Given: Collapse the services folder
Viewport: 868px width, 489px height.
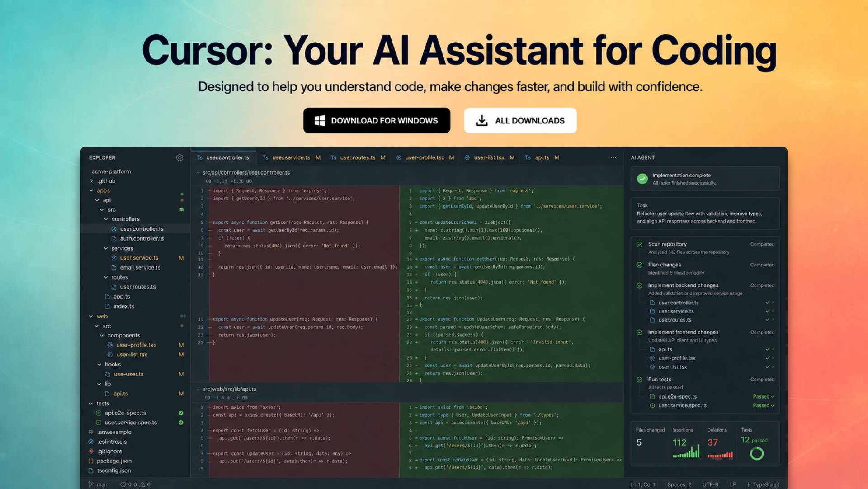Looking at the screenshot, I should click(106, 248).
